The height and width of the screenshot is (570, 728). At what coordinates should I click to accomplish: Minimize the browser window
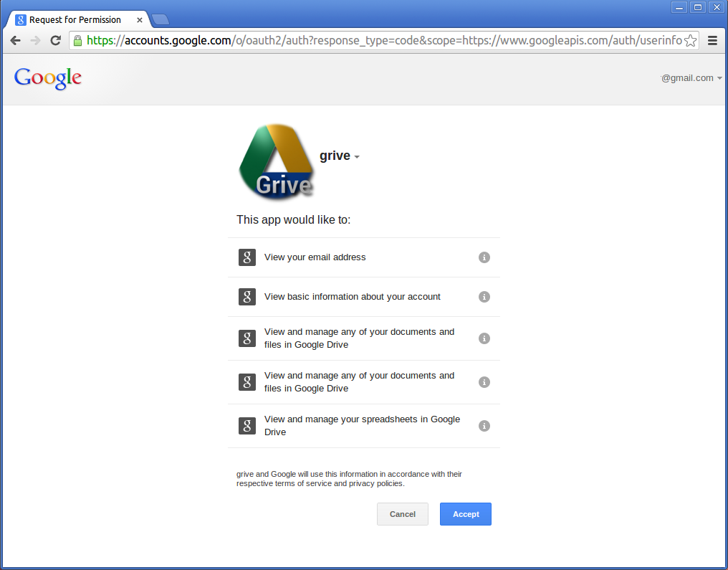pyautogui.click(x=679, y=7)
